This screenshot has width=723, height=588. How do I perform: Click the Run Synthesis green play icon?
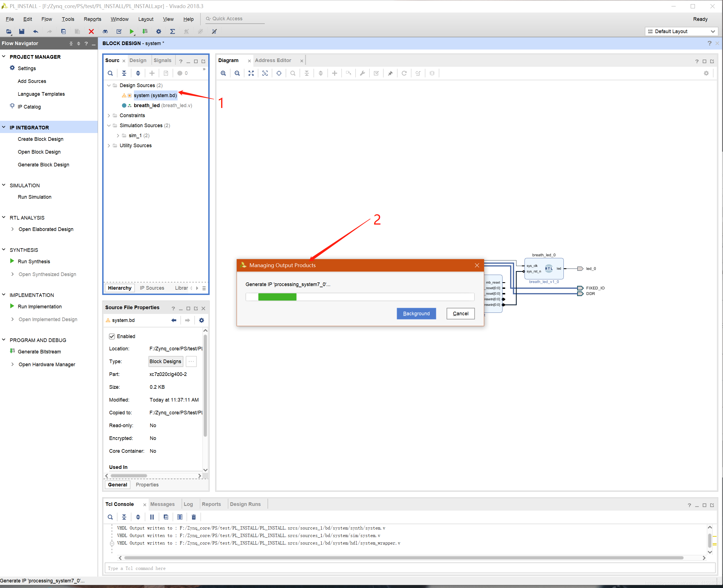12,261
